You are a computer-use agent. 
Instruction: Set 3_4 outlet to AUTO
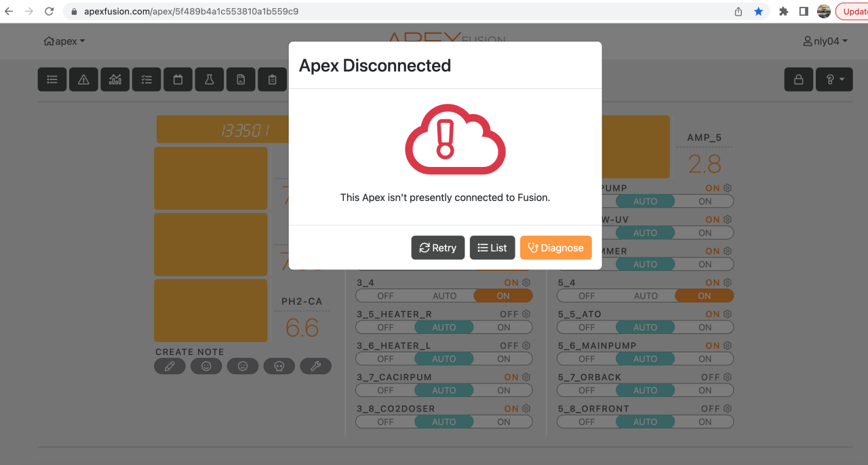444,296
